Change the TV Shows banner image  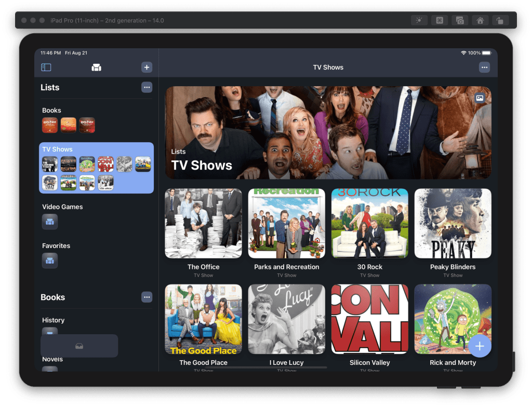coord(480,98)
